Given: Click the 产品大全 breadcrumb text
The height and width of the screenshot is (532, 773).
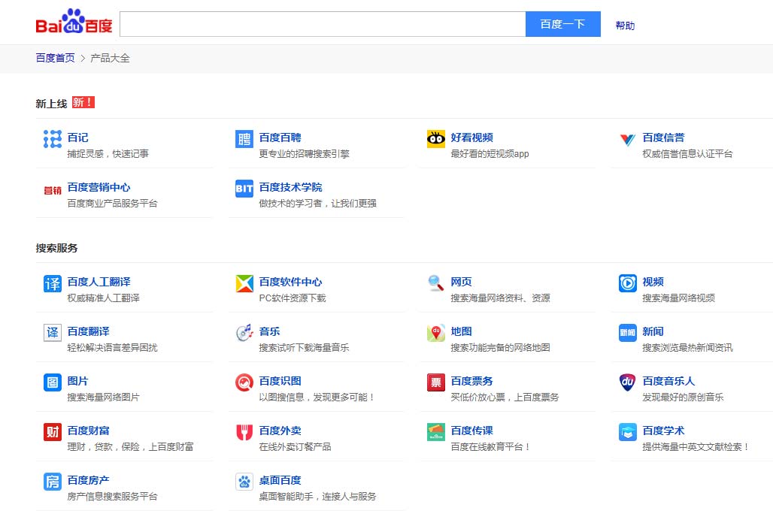Looking at the screenshot, I should (x=110, y=58).
